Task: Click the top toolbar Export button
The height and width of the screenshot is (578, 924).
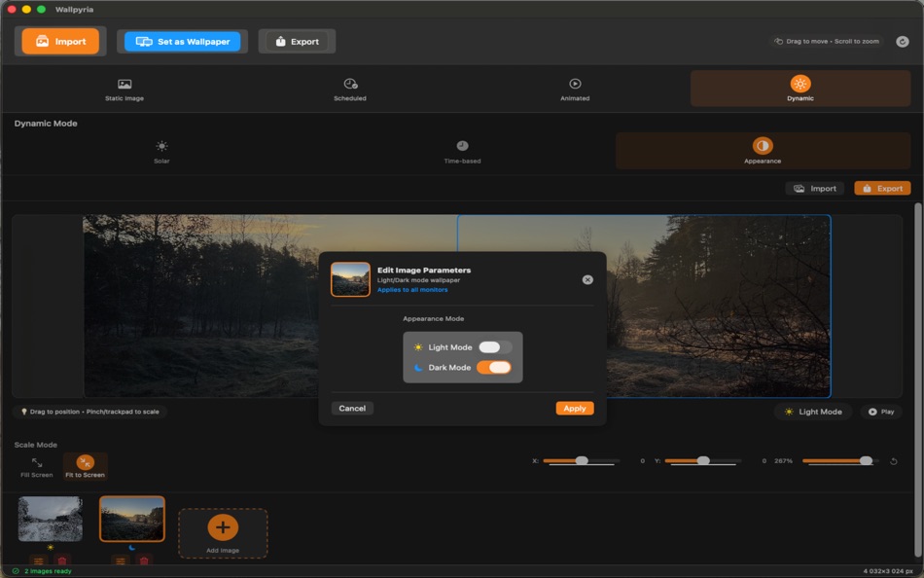Action: click(x=297, y=41)
